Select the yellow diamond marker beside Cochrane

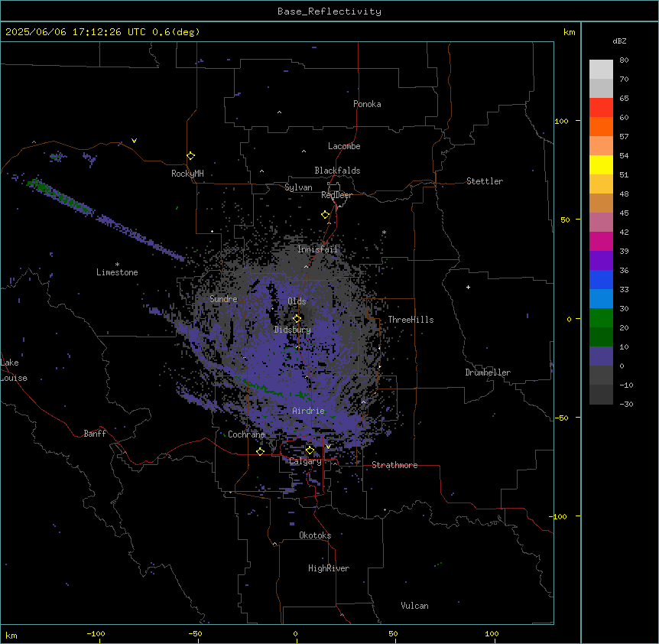click(x=260, y=451)
